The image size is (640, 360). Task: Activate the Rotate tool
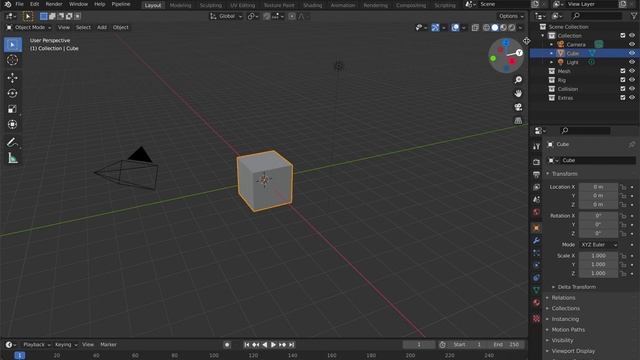click(x=12, y=93)
